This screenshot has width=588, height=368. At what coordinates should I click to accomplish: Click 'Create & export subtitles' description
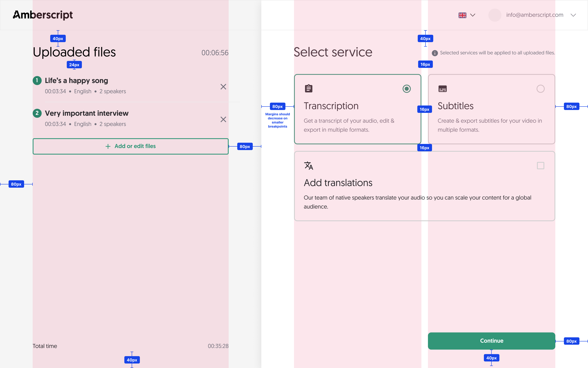[490, 125]
